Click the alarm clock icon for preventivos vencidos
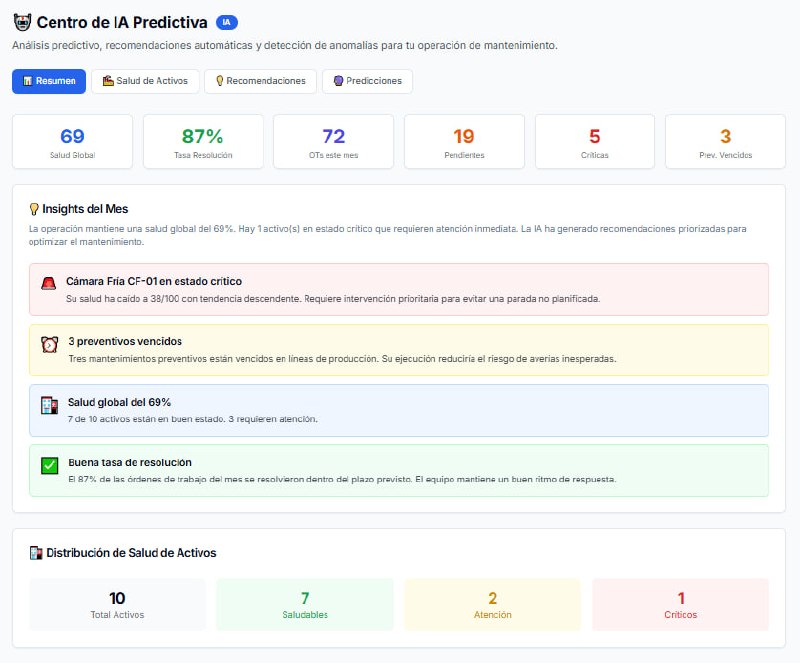 pos(49,344)
